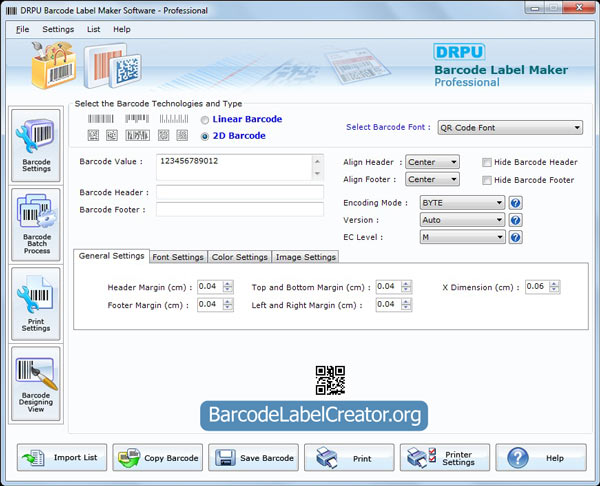Click the faded barcode label banner image
This screenshot has height=486, width=600.
coord(358,66)
